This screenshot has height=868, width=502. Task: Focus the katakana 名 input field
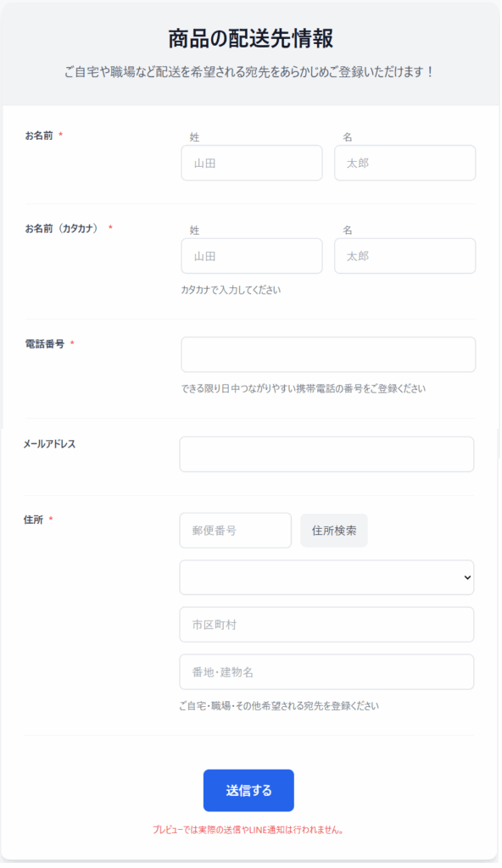click(x=404, y=256)
